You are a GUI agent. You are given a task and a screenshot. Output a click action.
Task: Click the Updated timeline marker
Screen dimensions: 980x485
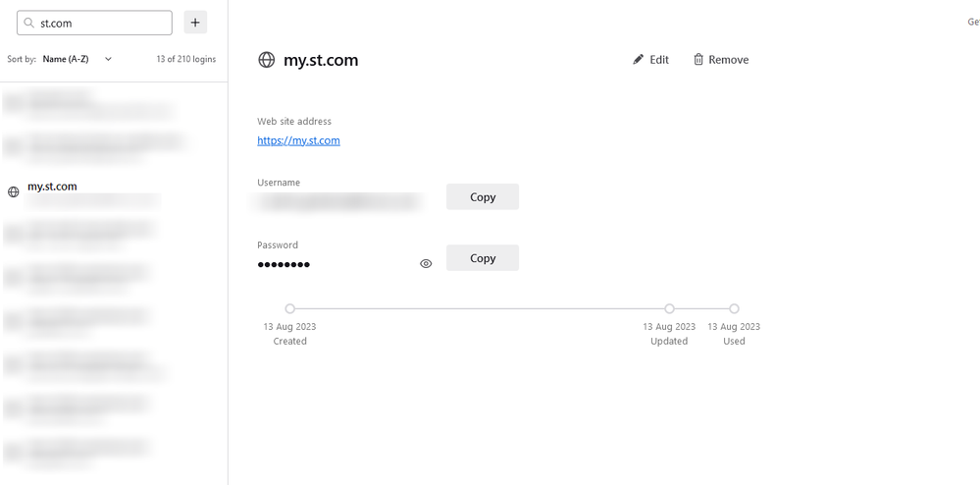(669, 308)
